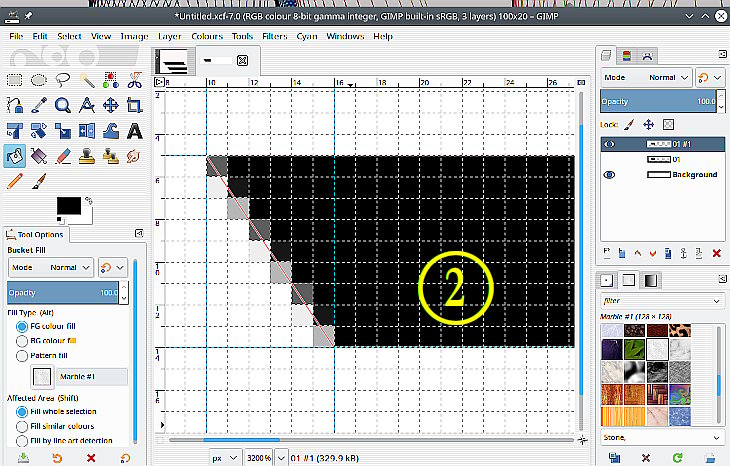Toggle lock pixels for the layer
Screen dimensions: 730x466
(x=629, y=124)
